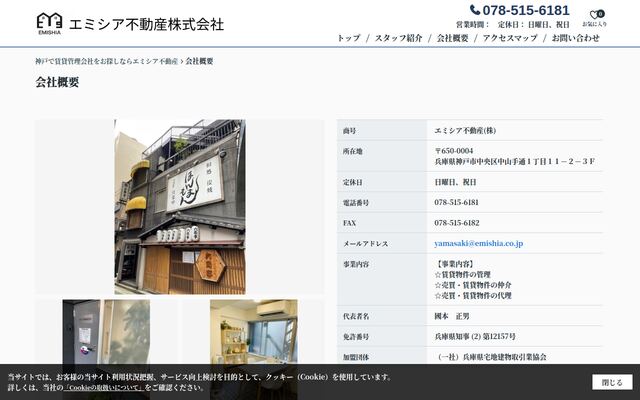Select the 代表者名 row label
The image size is (640, 400).
(x=356, y=316)
